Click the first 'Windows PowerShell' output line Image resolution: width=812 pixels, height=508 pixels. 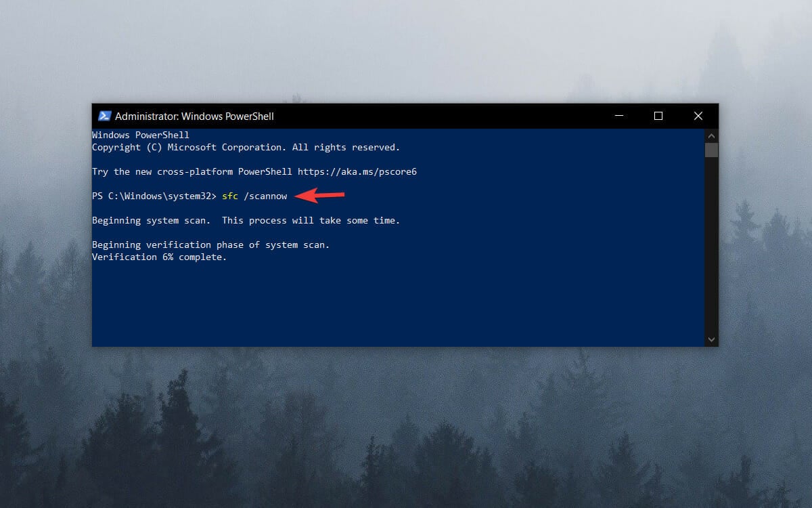coord(141,135)
